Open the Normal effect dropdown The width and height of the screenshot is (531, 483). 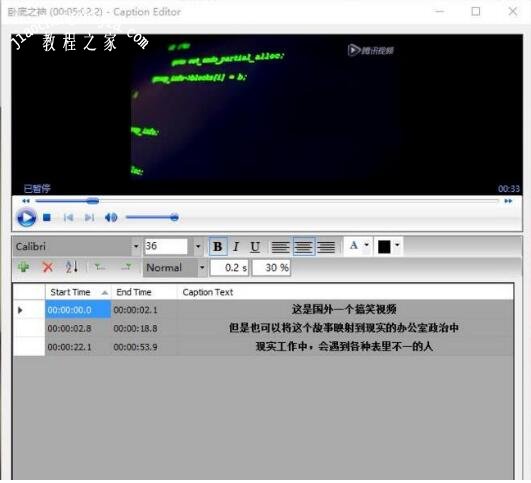(x=202, y=268)
